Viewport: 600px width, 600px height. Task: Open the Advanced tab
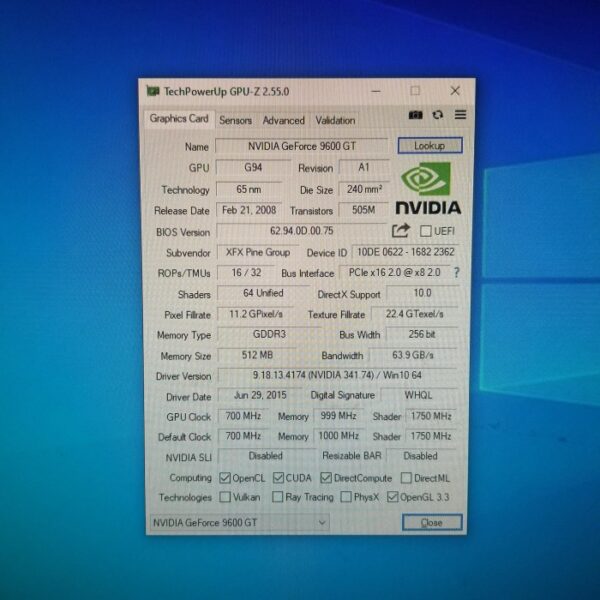click(283, 120)
